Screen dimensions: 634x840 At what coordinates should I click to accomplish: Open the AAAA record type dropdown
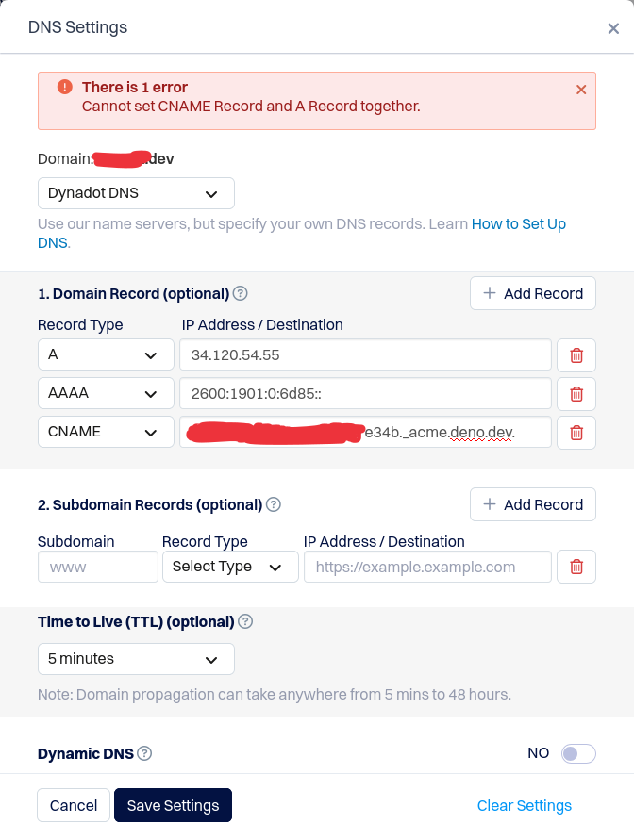coord(106,393)
